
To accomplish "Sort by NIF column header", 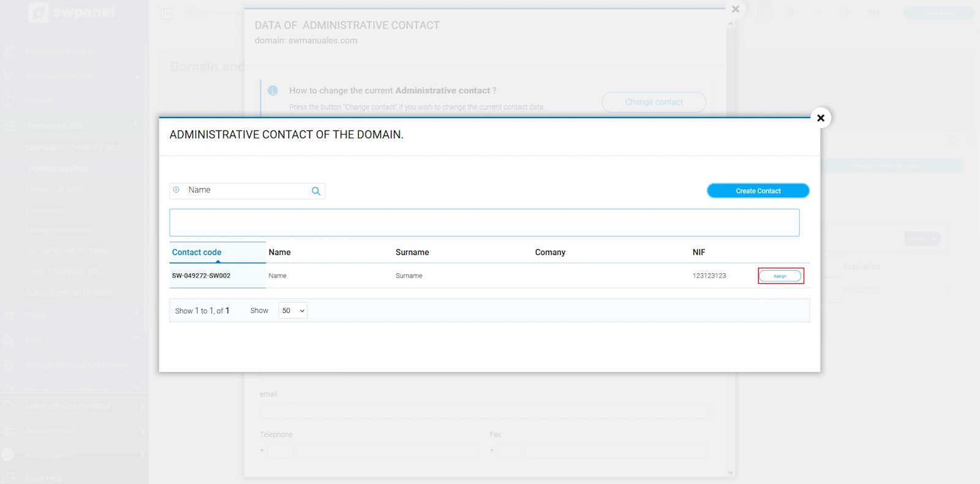I will point(699,252).
